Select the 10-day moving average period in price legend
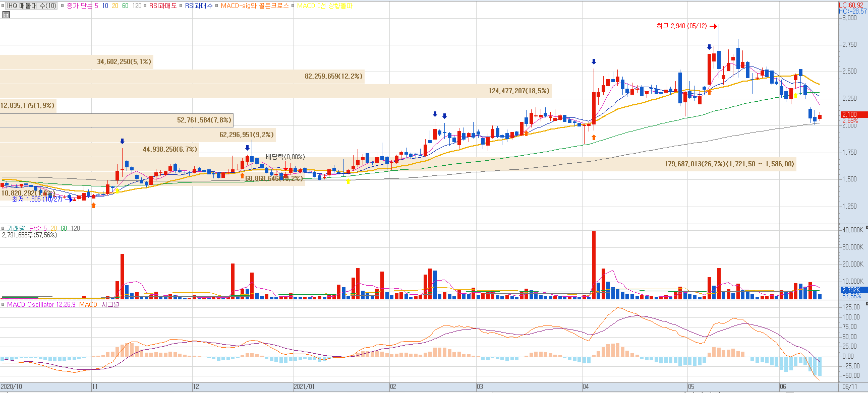This screenshot has width=868, height=393. (105, 6)
